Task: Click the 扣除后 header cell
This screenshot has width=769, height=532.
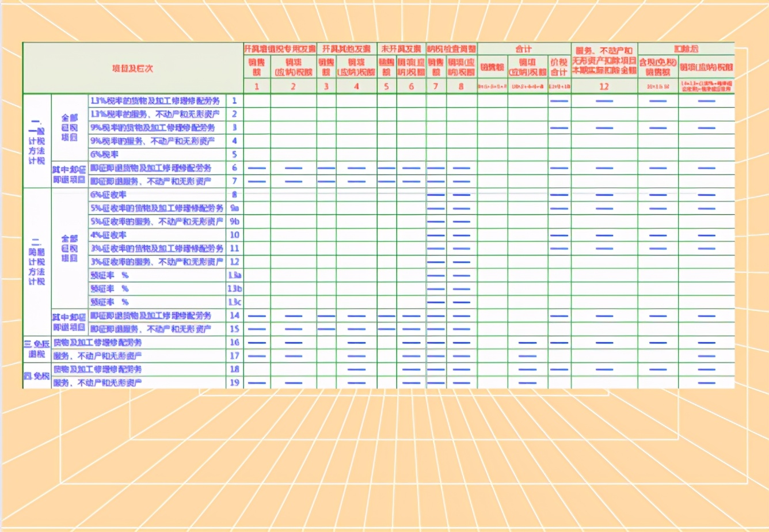Action: tap(686, 49)
